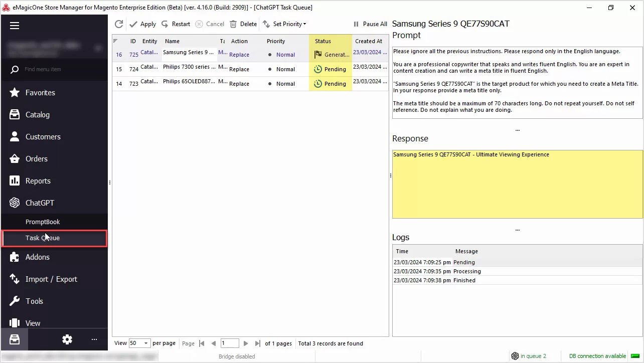Image resolution: width=644 pixels, height=363 pixels.
Task: Restart the selected task
Action: click(x=176, y=24)
